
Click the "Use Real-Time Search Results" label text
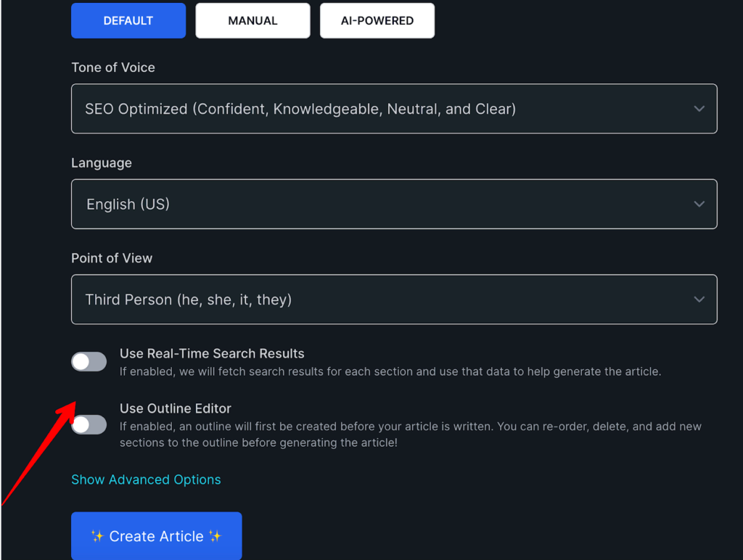point(212,354)
